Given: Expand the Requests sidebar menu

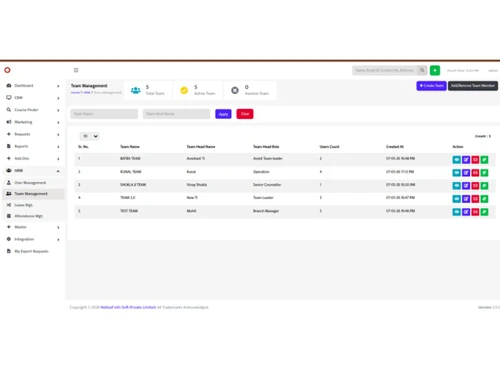Looking at the screenshot, I should coord(33,134).
